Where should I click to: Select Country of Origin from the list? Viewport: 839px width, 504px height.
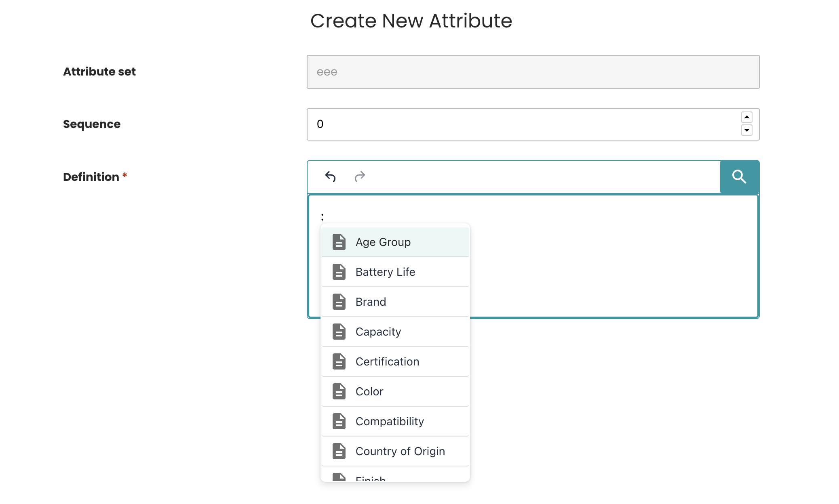click(x=400, y=451)
